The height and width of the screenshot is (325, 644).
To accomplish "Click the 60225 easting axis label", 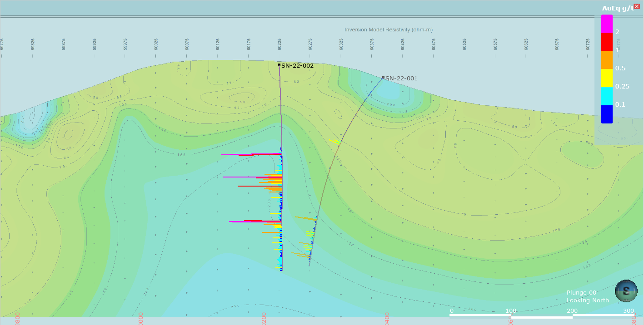I will 280,44.
